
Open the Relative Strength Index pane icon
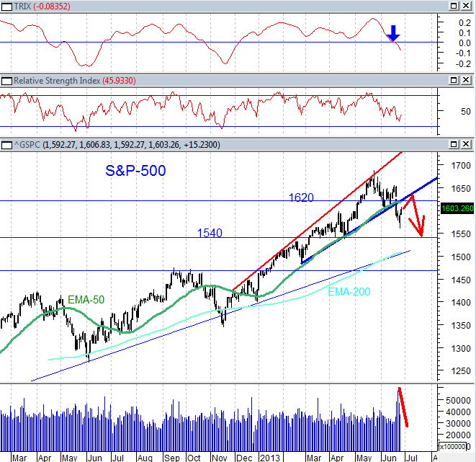tap(6, 81)
